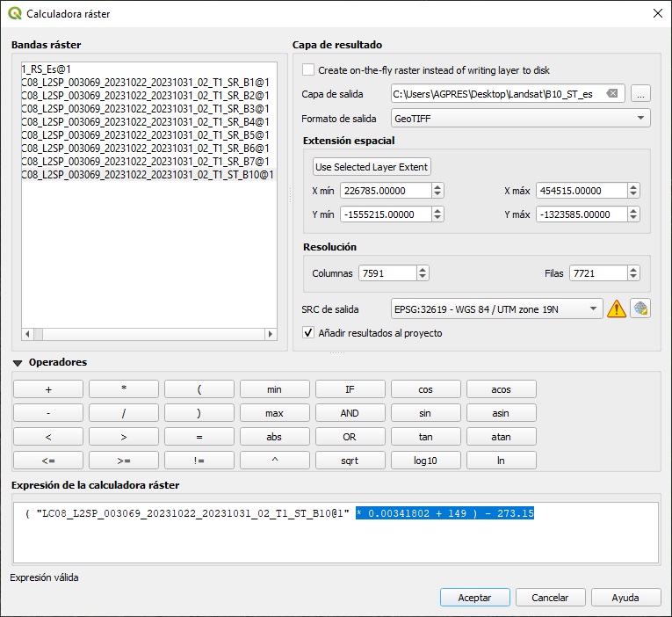Click the Aceptar button
672x617 pixels.
[x=475, y=598]
